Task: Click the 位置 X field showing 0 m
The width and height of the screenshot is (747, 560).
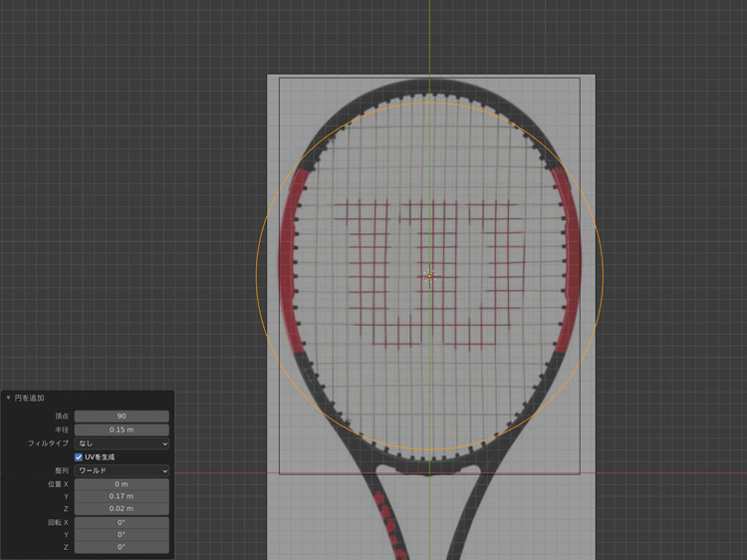Action: click(x=122, y=483)
